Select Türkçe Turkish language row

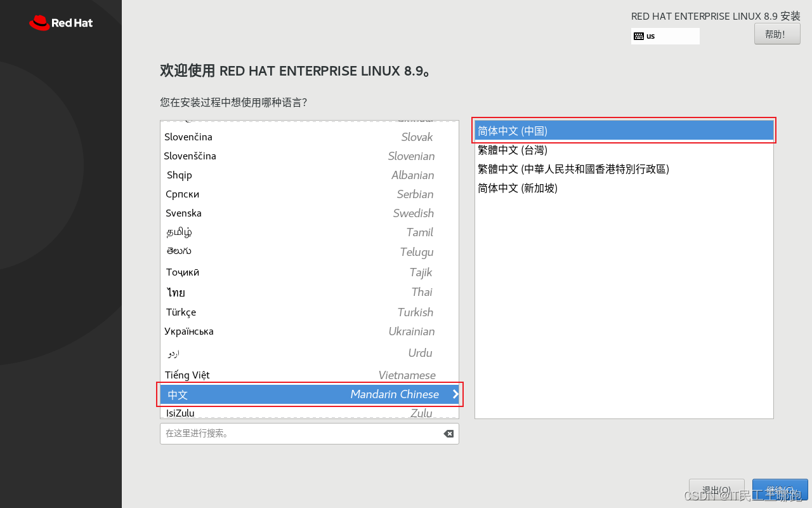(x=309, y=312)
